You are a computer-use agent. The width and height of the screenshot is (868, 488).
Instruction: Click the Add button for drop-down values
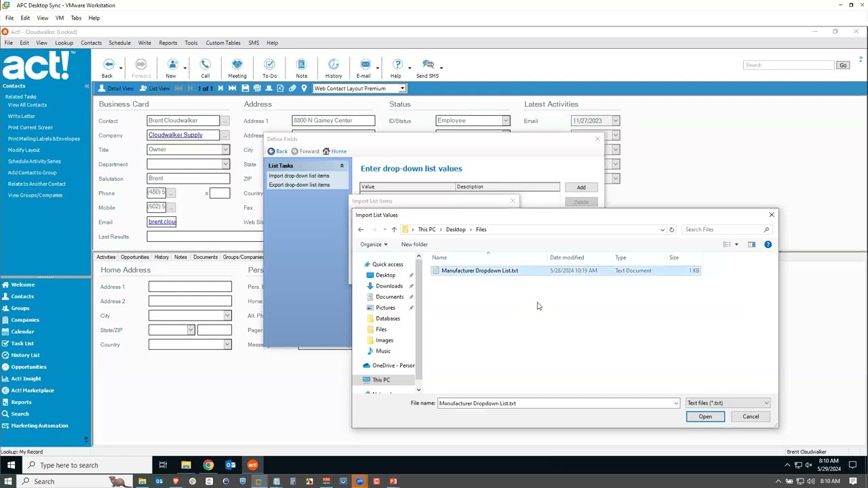(x=581, y=188)
